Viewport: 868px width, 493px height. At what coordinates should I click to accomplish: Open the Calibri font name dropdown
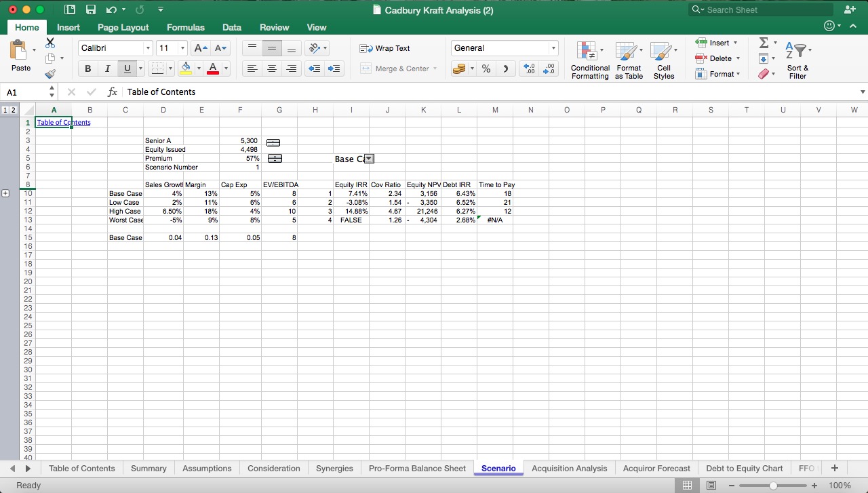(148, 48)
